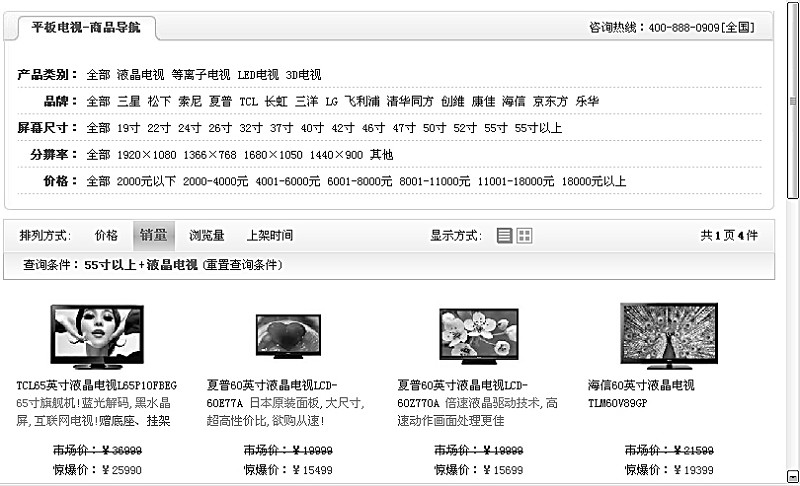The height and width of the screenshot is (486, 800).
Task: Open 海信60英寸 TV product thumbnail
Action: pyautogui.click(x=669, y=336)
